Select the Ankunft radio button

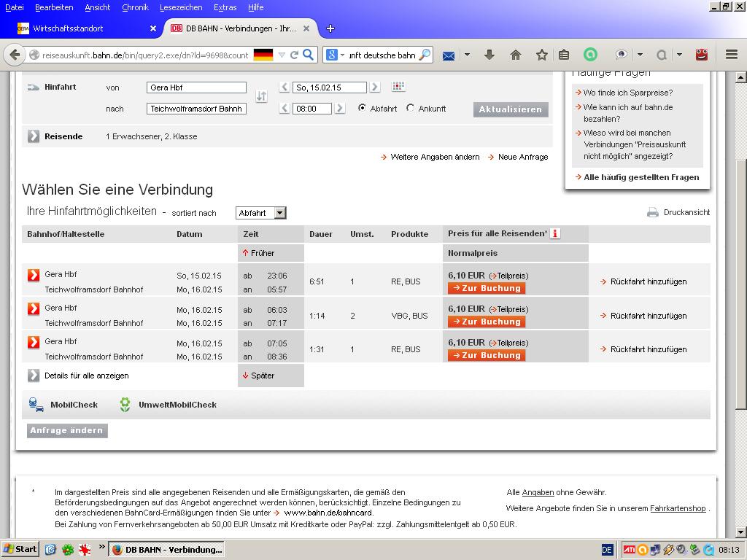[x=410, y=108]
